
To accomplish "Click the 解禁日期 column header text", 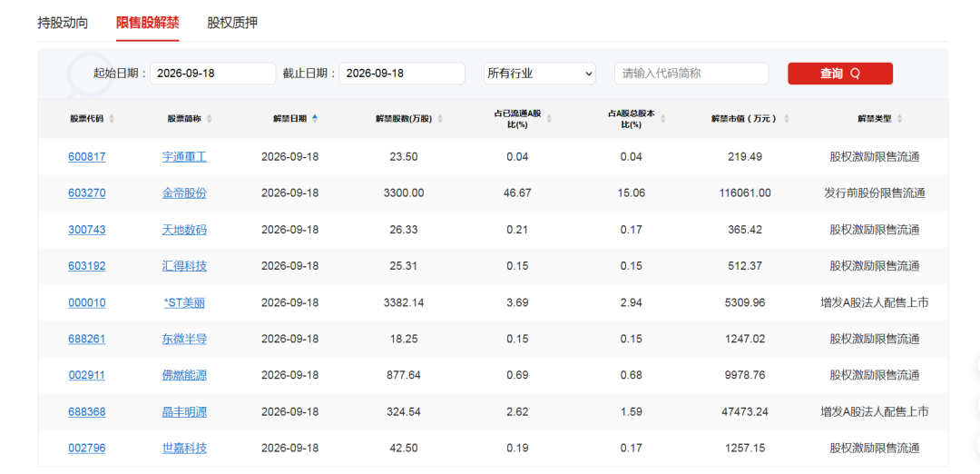I will [x=290, y=119].
